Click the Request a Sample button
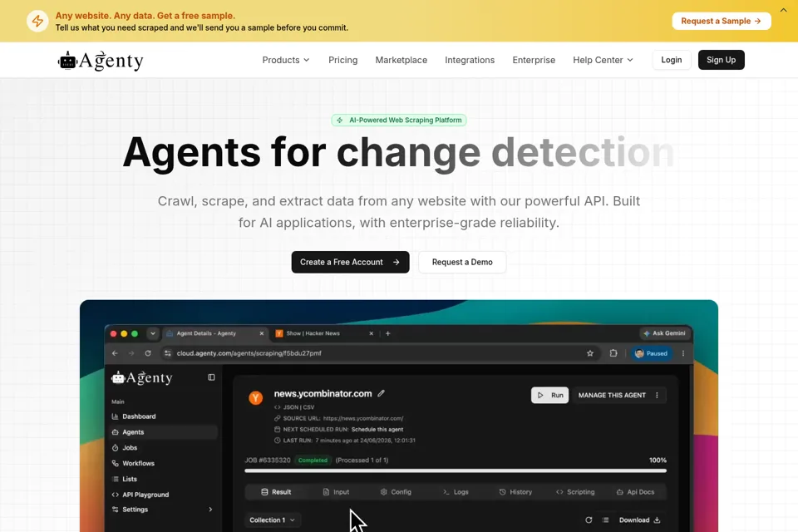Image resolution: width=798 pixels, height=532 pixels. point(722,21)
